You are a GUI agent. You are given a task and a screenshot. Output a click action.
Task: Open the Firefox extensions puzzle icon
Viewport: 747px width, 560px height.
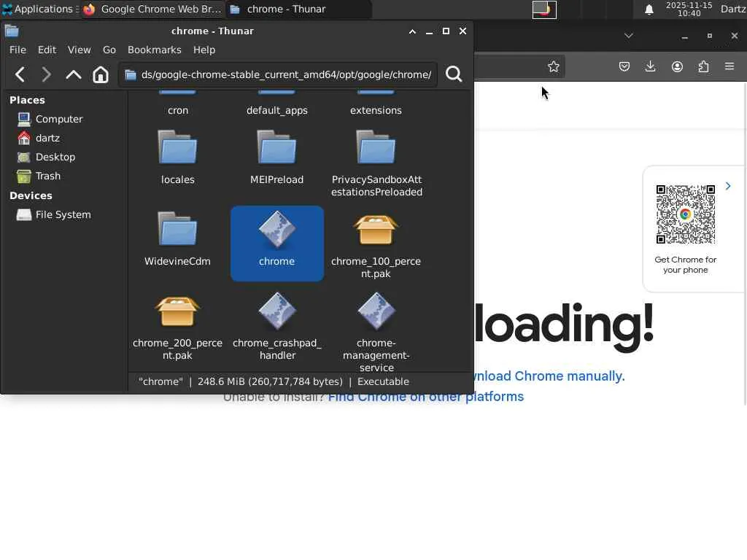point(704,66)
